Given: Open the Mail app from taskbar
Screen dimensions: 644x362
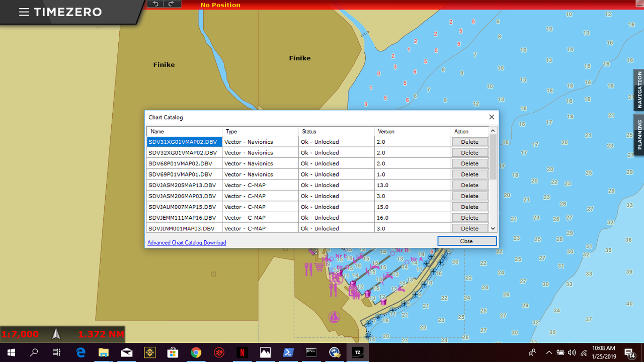Looking at the screenshot, I should 126,352.
